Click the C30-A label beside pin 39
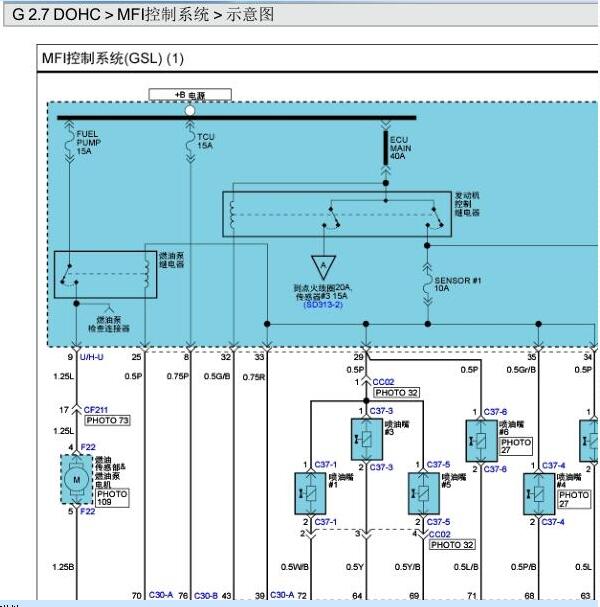 [x=282, y=595]
